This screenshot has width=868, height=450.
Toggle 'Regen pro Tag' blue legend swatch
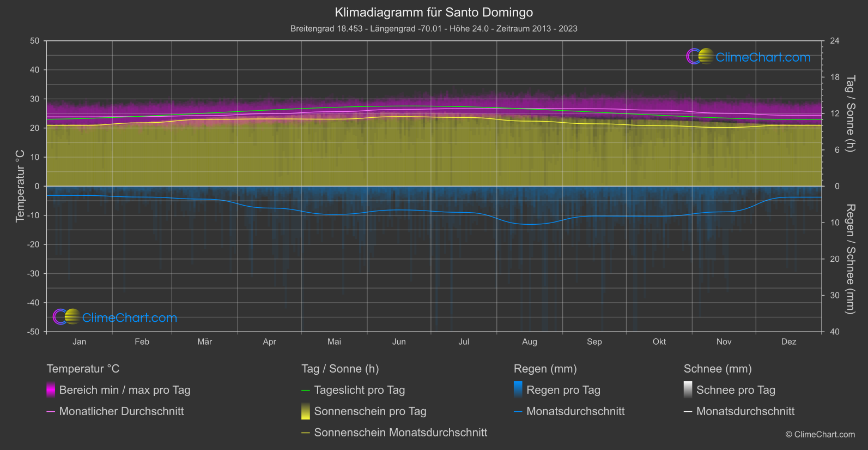[518, 390]
